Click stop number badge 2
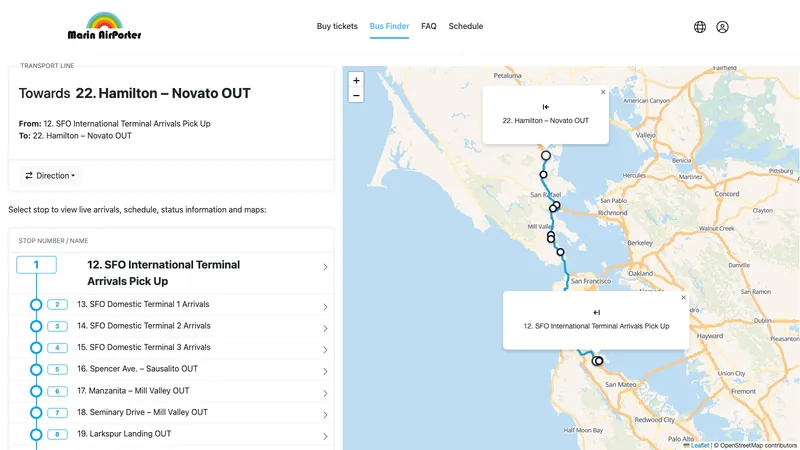The image size is (800, 450). [57, 305]
